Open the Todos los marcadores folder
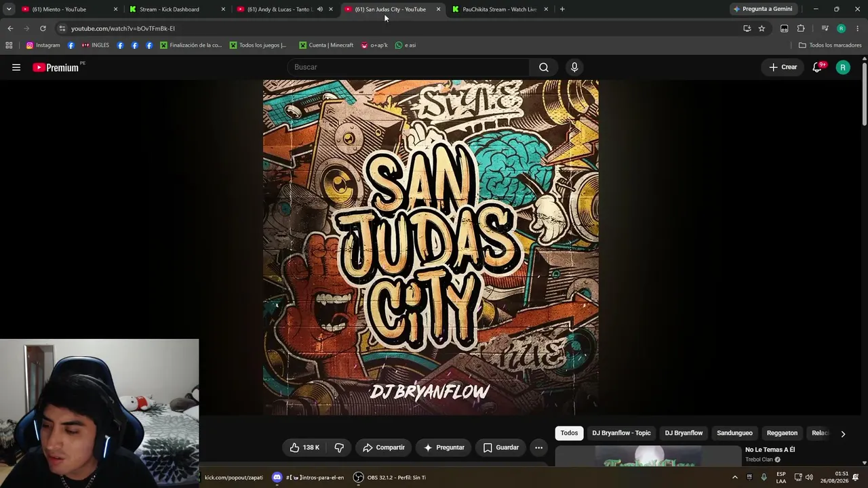868x488 pixels. (x=830, y=45)
